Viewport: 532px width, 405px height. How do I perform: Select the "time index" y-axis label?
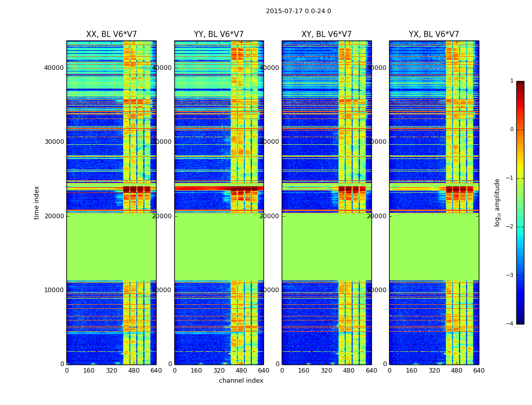(36, 202)
